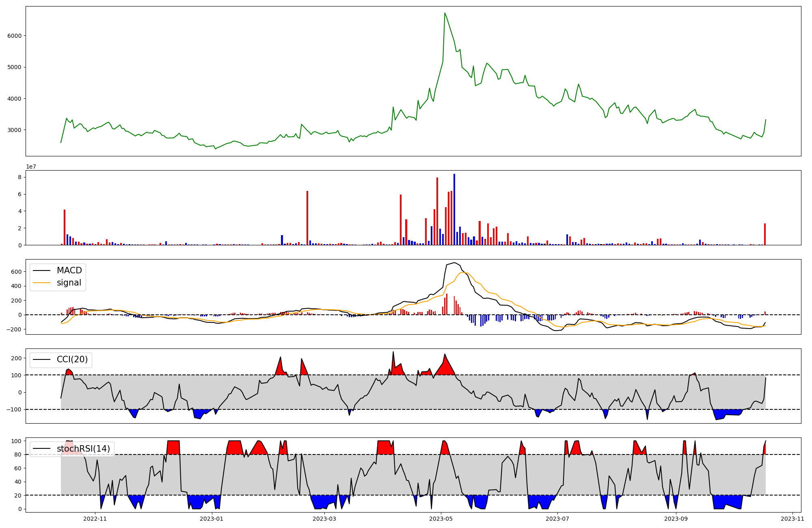Click the MACD legend label
Screen dimensions: 812x528
69,270
